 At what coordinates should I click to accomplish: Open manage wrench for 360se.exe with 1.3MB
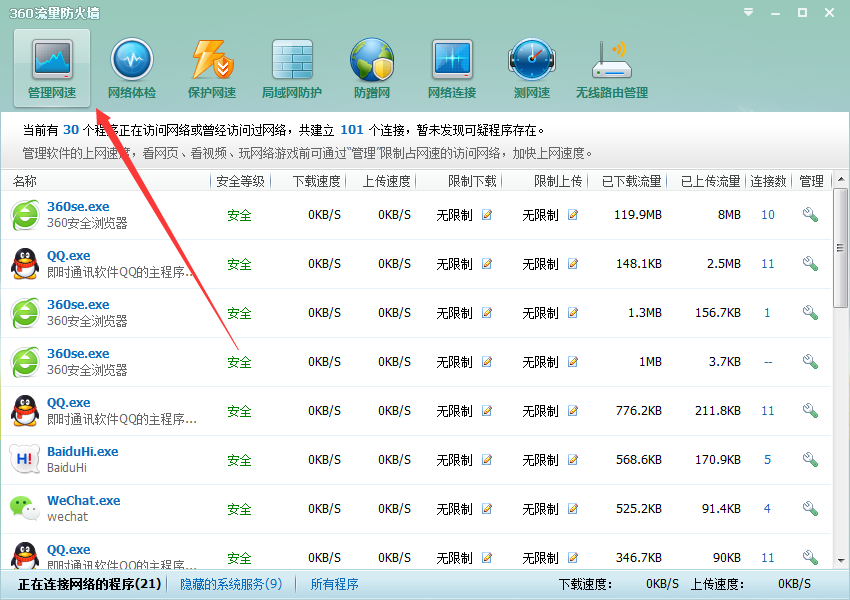[x=810, y=313]
